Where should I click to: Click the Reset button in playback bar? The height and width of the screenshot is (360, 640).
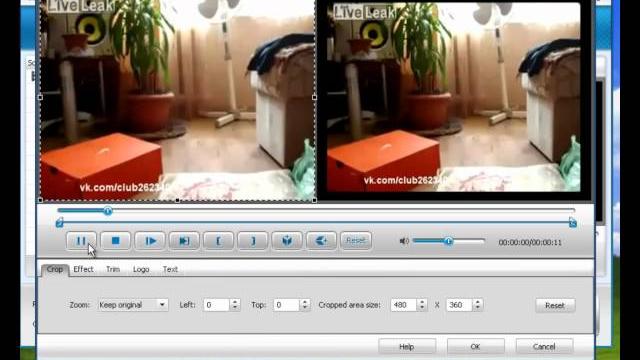[356, 241]
